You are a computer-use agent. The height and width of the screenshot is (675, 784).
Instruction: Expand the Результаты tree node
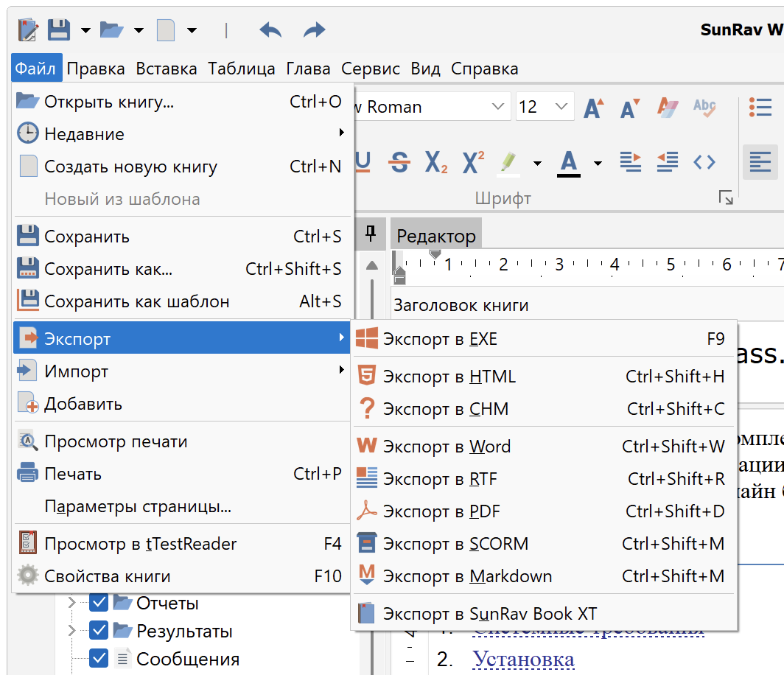click(71, 632)
